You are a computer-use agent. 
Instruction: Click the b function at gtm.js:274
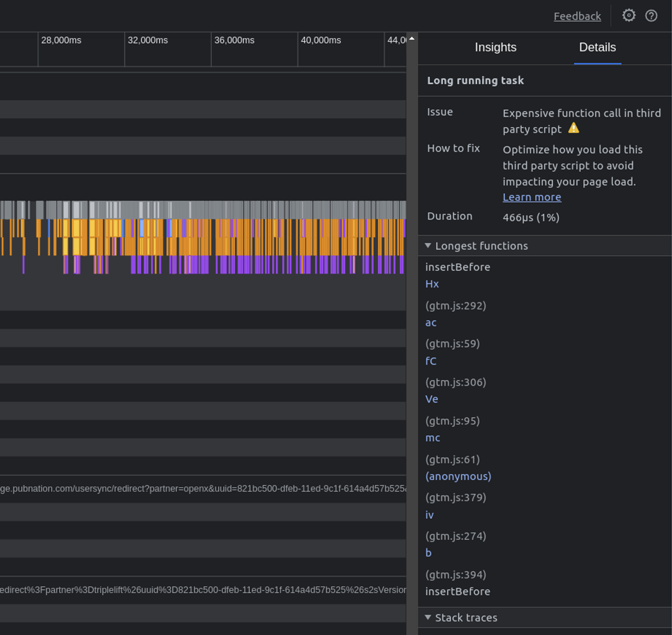coord(428,553)
